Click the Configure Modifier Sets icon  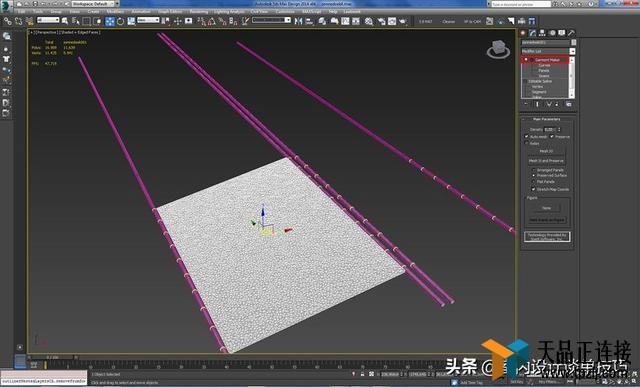tap(568, 105)
